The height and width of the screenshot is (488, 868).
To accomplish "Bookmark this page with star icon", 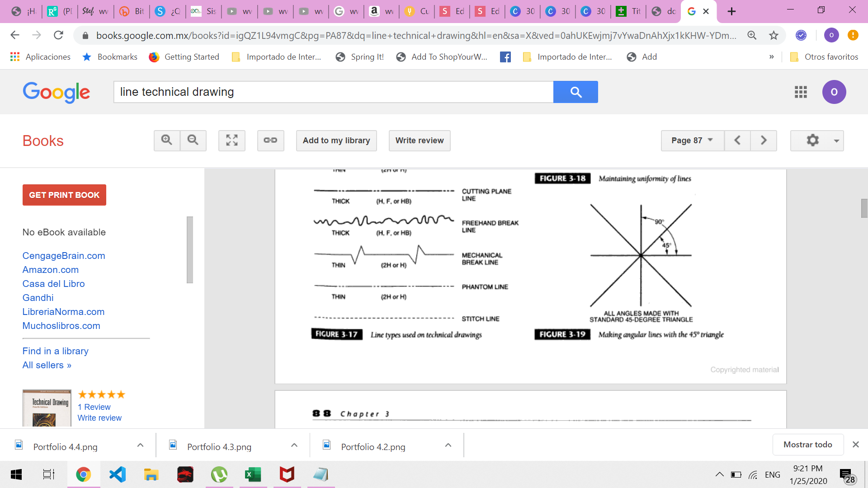I will [774, 35].
